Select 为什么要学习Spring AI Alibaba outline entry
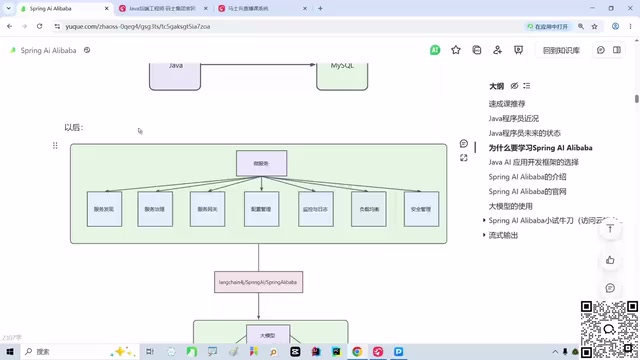Screen dimensions: 640x360 tap(540, 148)
